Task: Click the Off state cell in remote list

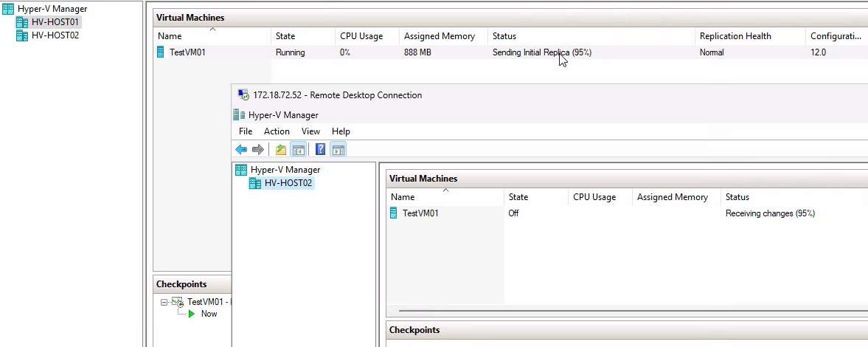Action: [x=513, y=213]
